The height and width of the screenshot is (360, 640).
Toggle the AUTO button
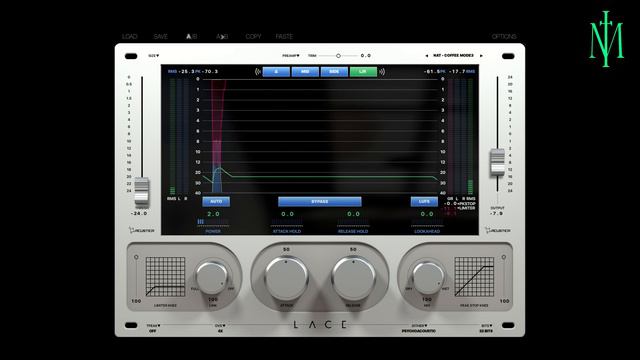(216, 202)
